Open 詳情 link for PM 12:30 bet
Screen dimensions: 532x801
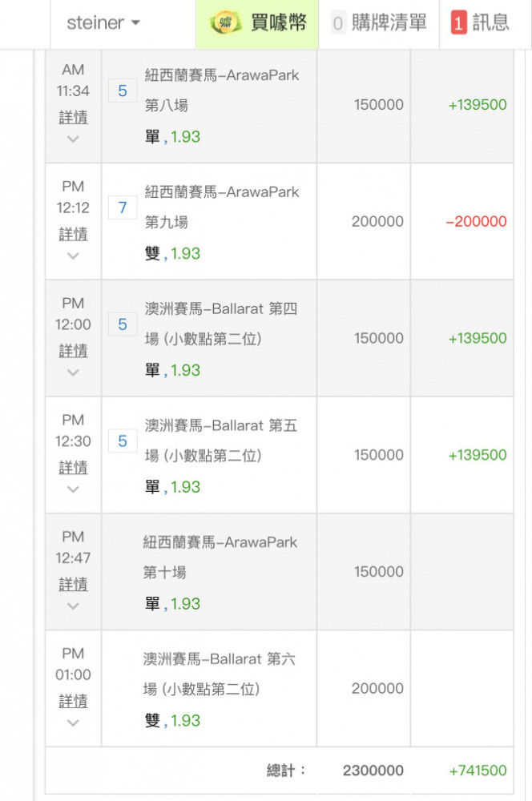pos(73,468)
